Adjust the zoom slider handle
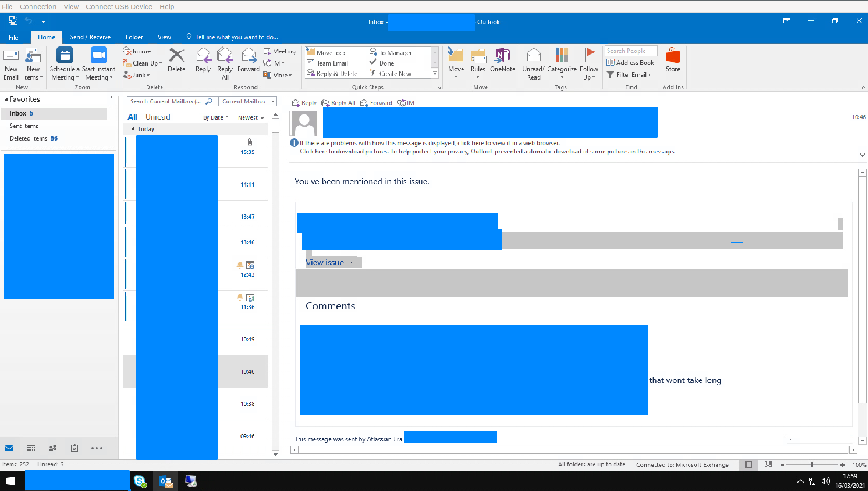The image size is (868, 491). (x=812, y=465)
